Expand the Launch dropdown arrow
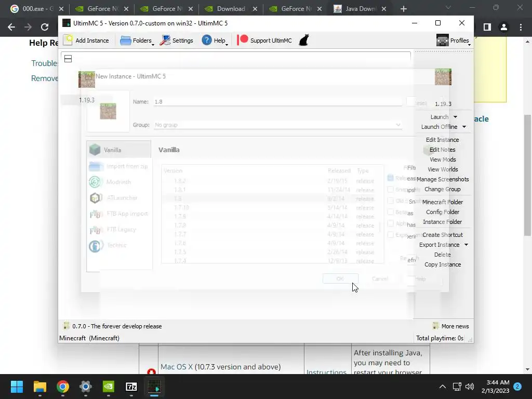This screenshot has width=532, height=399. tap(455, 117)
